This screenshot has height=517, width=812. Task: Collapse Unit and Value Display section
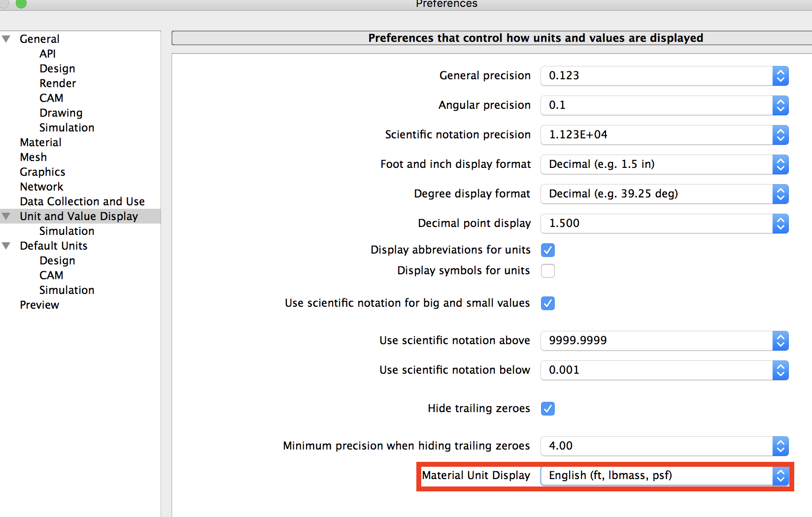(6, 216)
